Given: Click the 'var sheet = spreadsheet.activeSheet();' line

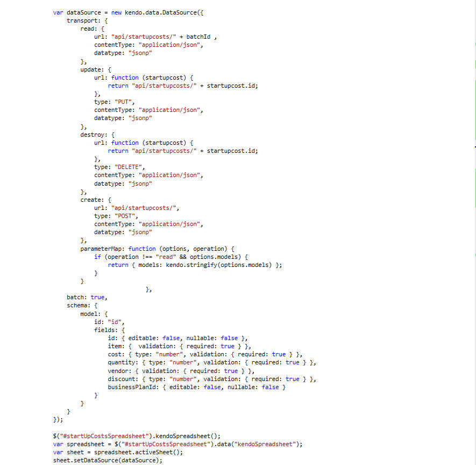Looking at the screenshot, I should [118, 452].
